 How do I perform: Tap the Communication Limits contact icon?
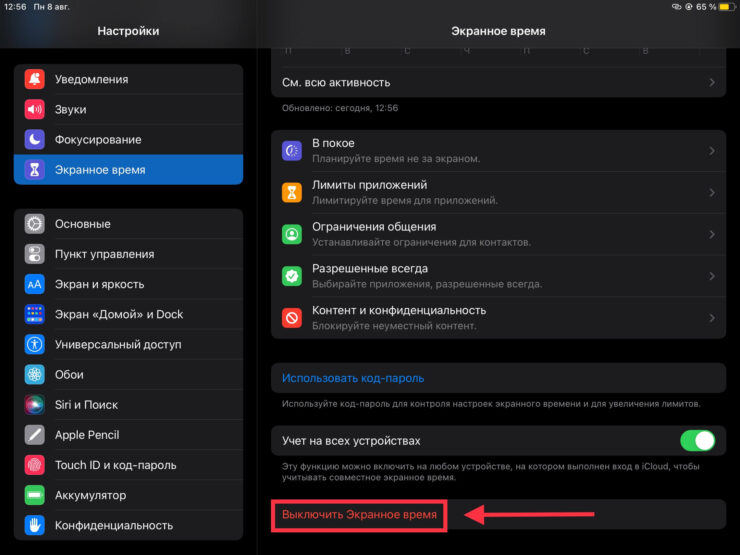click(292, 234)
